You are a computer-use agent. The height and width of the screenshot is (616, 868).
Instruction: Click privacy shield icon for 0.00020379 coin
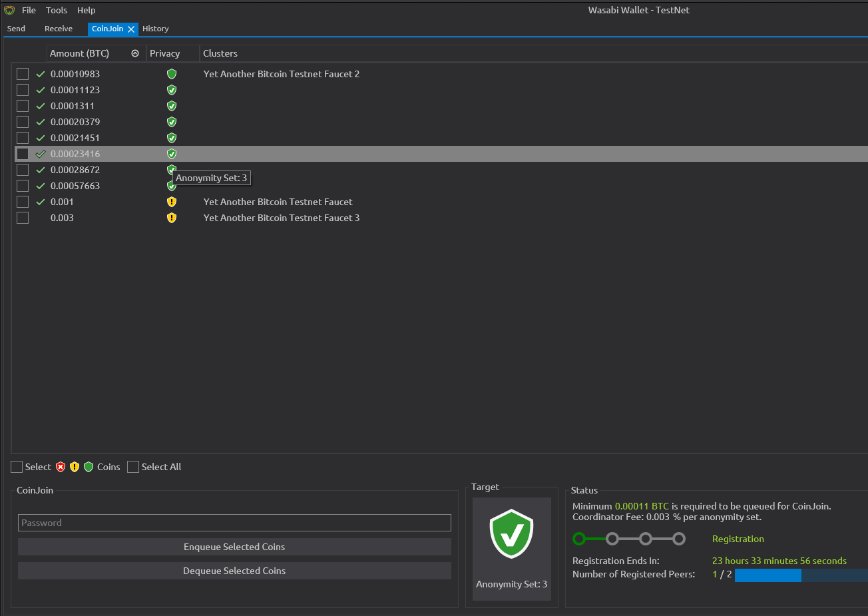(x=172, y=122)
